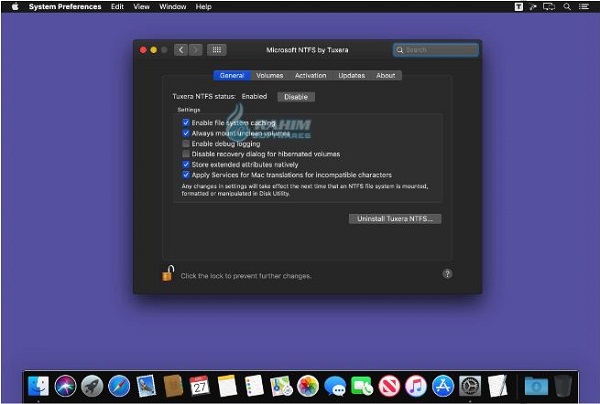Open Launchpad rocket icon in Dock
The image size is (600, 404).
(x=92, y=386)
